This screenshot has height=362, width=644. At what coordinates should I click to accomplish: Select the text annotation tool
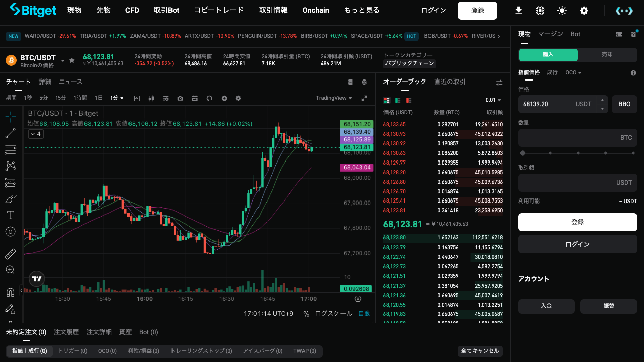click(x=10, y=215)
